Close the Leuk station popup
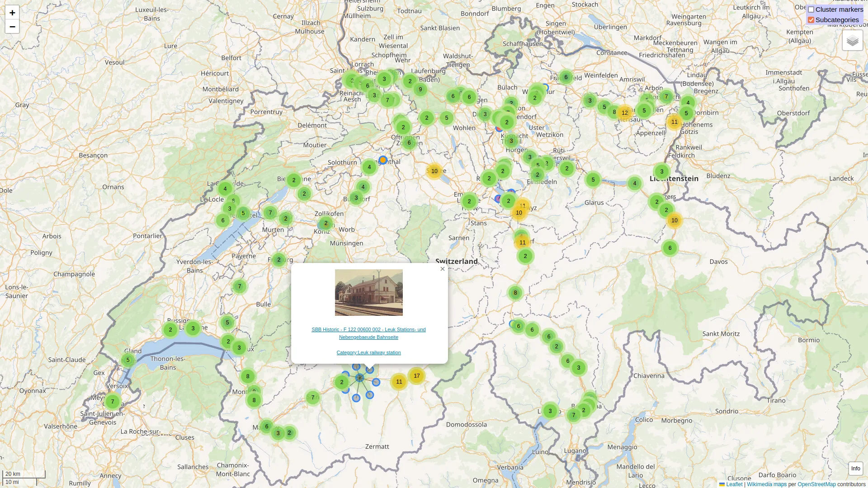Viewport: 868px width, 488px height. pyautogui.click(x=443, y=269)
